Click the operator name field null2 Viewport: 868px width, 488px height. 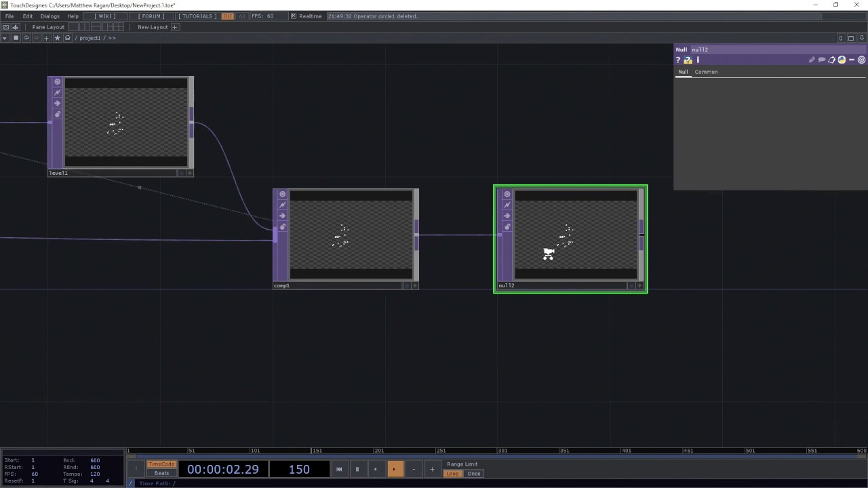(x=777, y=49)
